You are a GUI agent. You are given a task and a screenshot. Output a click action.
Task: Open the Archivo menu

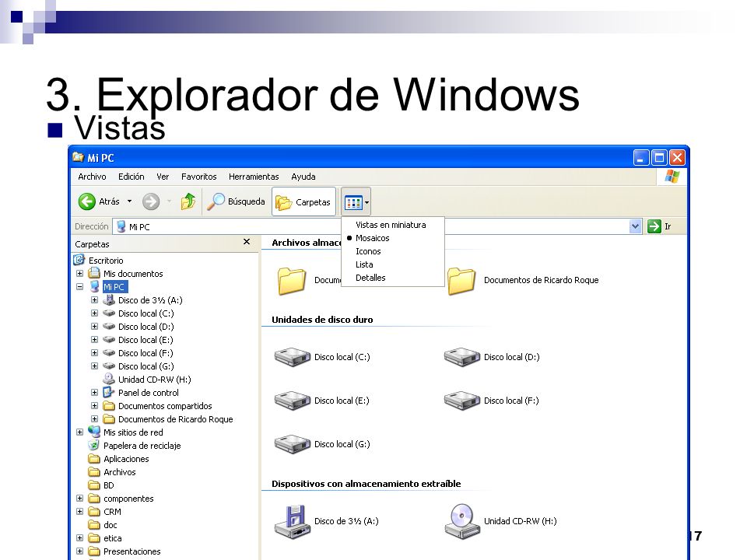coord(92,177)
